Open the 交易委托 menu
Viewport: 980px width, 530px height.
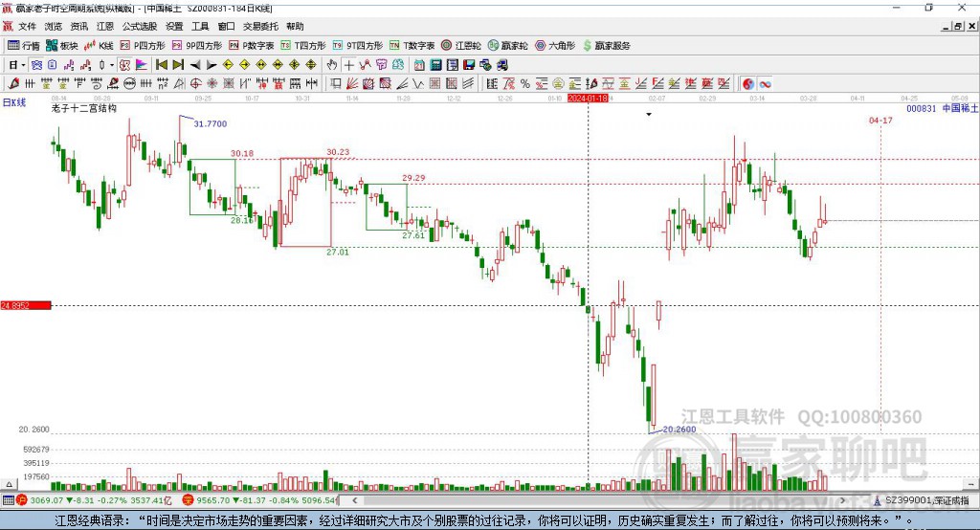[x=260, y=26]
